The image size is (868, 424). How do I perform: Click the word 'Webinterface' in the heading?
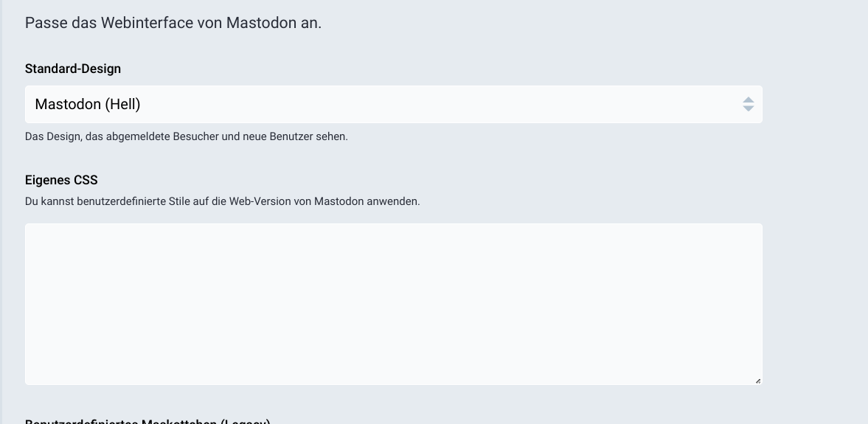click(x=147, y=23)
